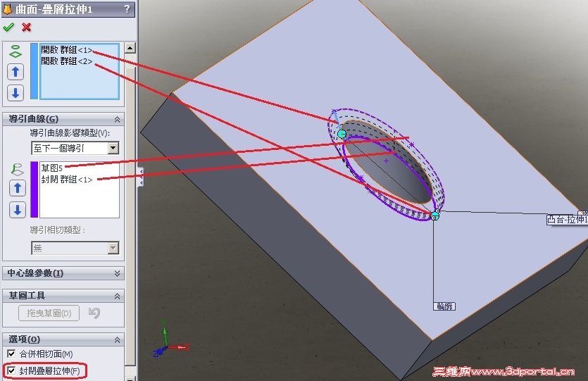Image resolution: width=588 pixels, height=381 pixels.
Task: Click the guide curves icon beside 草图5 list
Action: point(17,170)
